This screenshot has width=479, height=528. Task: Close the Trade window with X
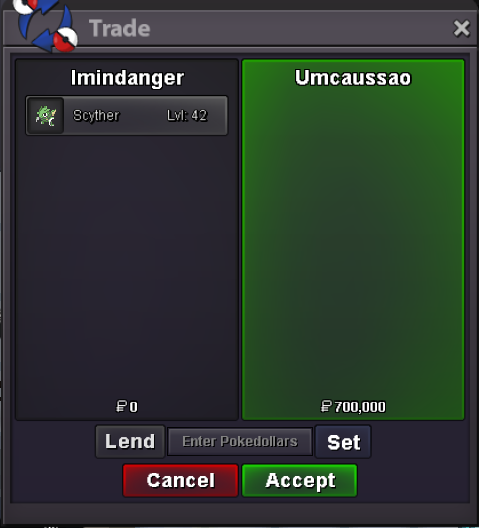[x=461, y=28]
